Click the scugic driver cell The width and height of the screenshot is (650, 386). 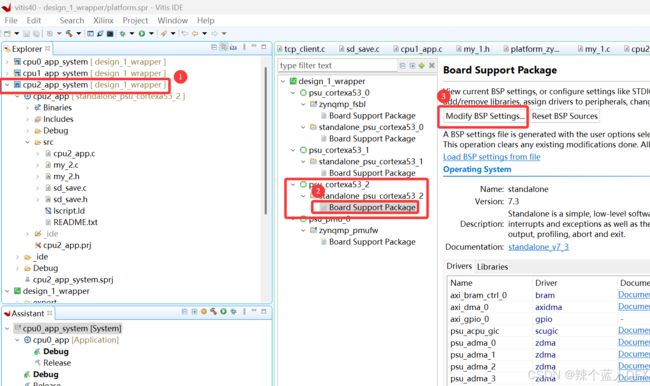546,331
